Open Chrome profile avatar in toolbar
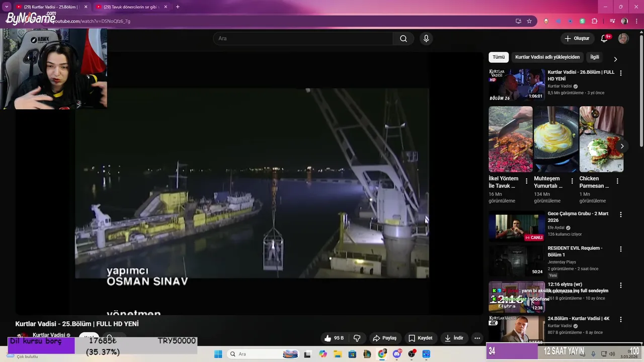 tap(624, 21)
